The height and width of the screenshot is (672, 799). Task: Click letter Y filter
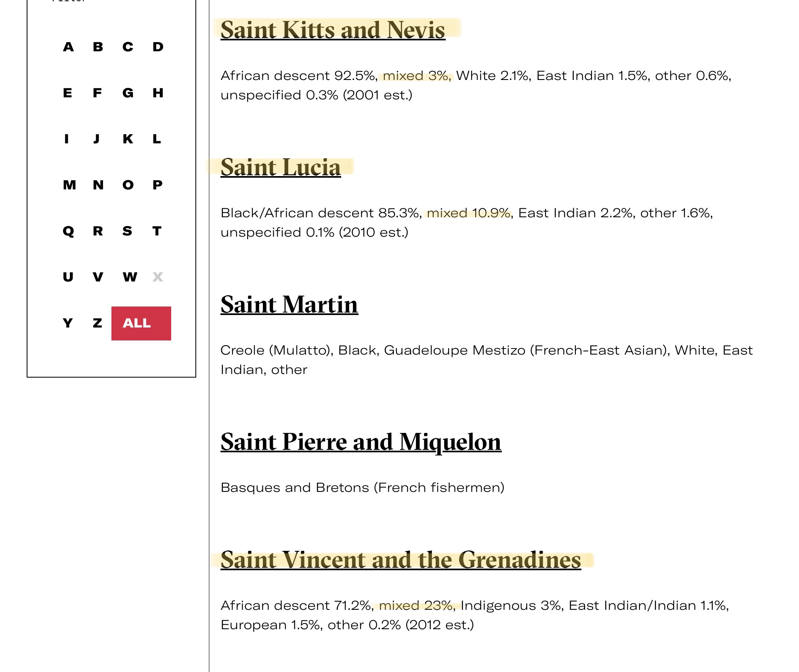tap(68, 323)
